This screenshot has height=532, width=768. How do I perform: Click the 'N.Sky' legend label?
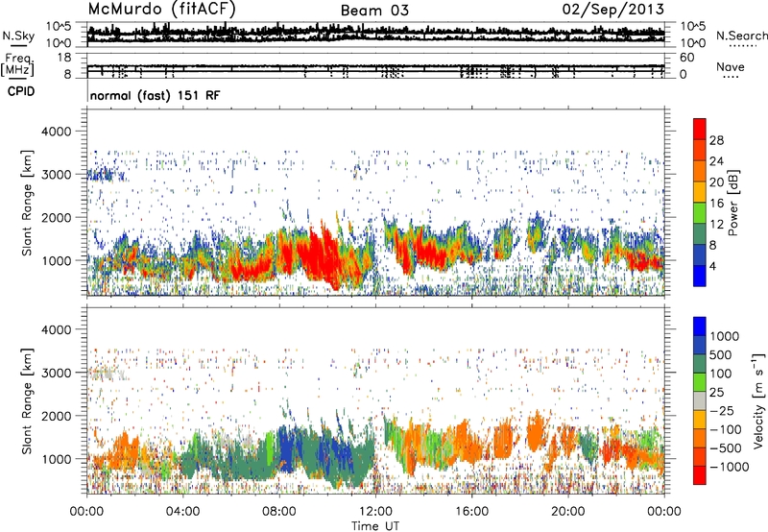(18, 36)
